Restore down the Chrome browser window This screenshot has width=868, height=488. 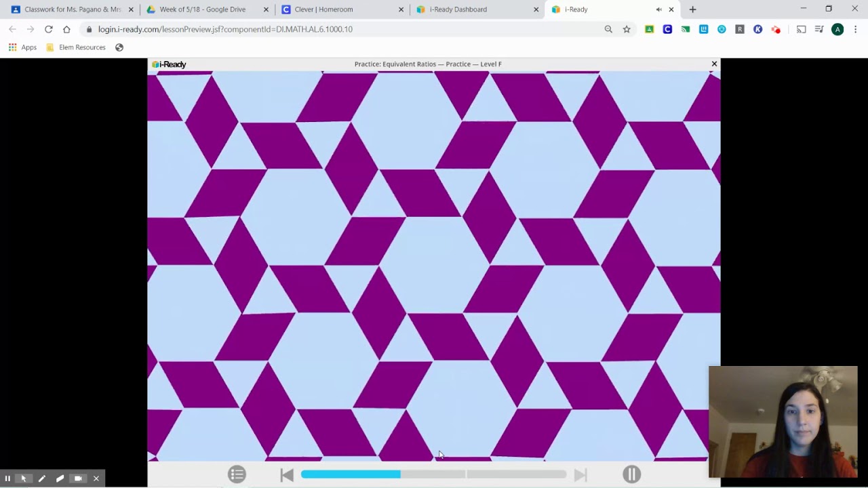coord(829,9)
